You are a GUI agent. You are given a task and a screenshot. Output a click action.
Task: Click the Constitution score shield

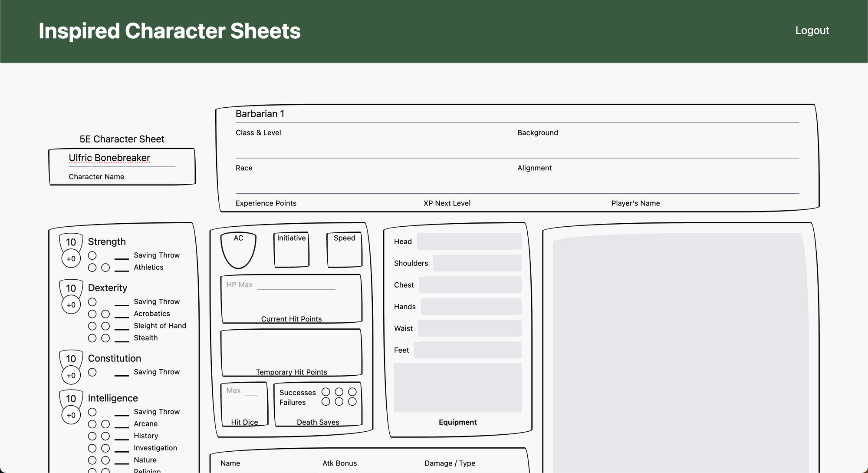coord(71,359)
